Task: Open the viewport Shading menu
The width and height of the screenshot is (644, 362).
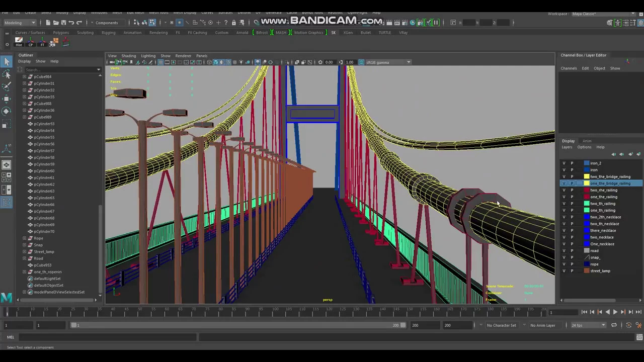Action: pyautogui.click(x=128, y=56)
